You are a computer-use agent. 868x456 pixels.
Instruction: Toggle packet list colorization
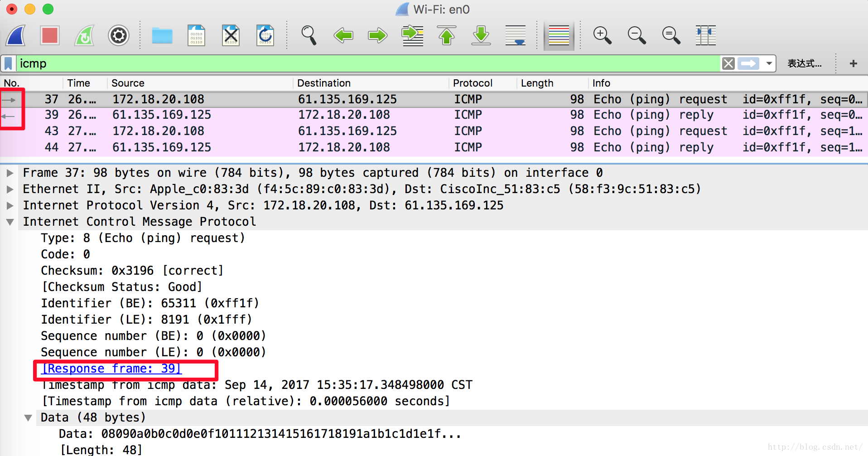click(x=559, y=35)
